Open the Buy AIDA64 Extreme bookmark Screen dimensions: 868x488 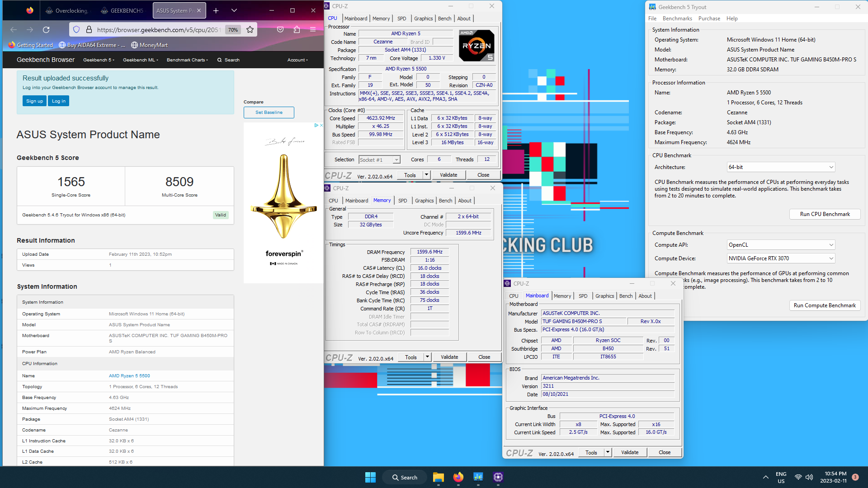pos(93,45)
